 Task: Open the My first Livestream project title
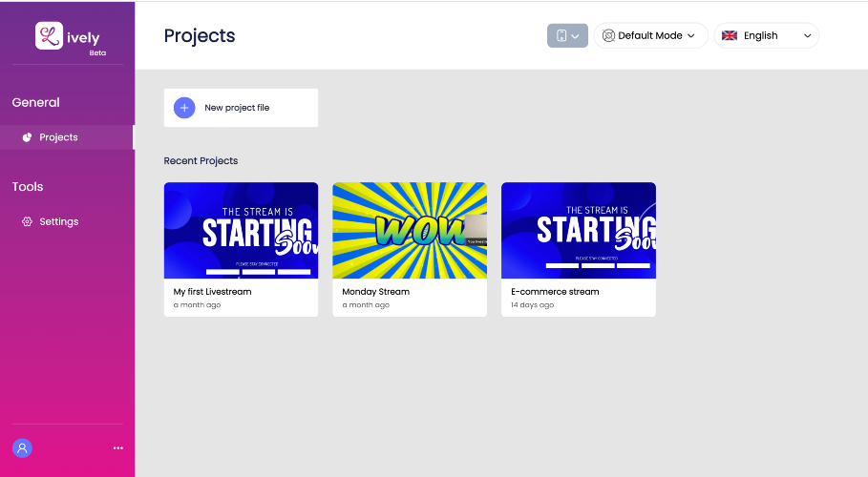pos(212,292)
